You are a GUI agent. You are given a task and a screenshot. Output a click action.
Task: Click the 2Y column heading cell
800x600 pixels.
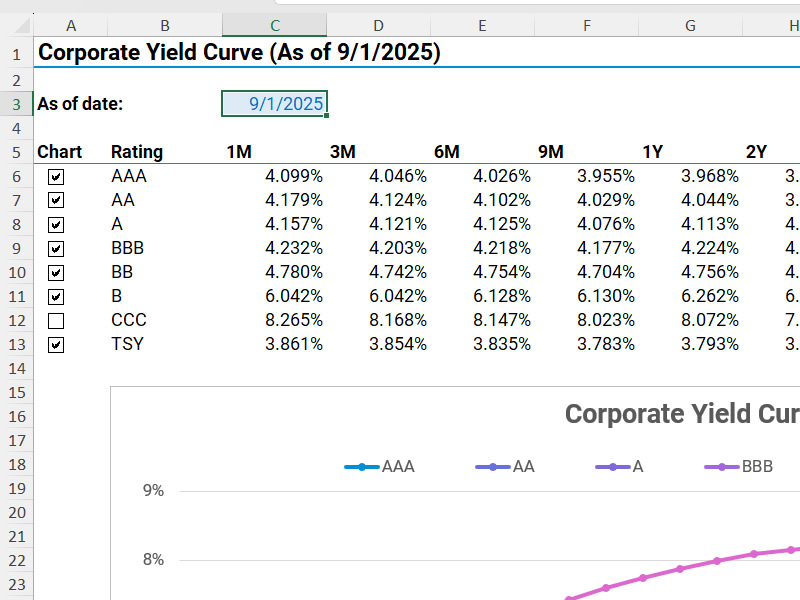tap(756, 152)
